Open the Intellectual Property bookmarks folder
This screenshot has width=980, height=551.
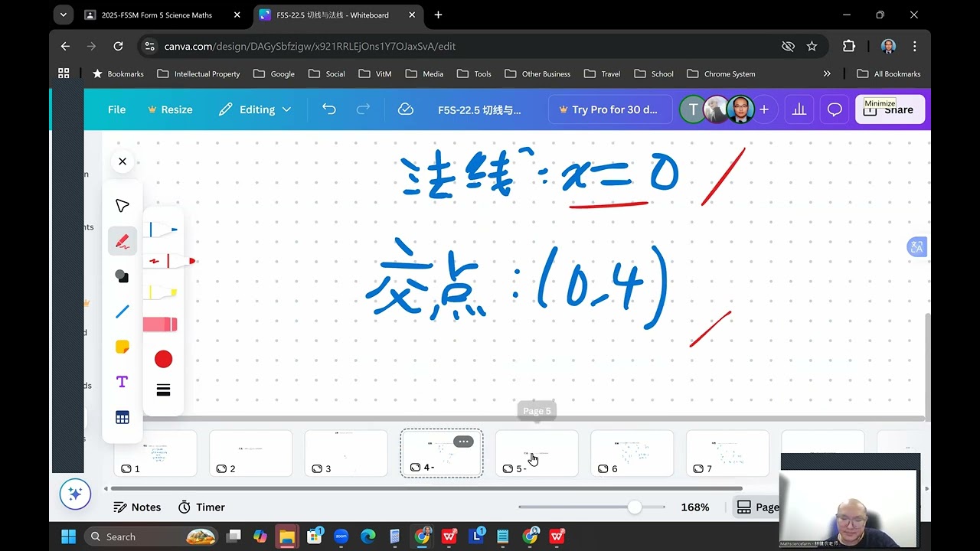pyautogui.click(x=198, y=73)
